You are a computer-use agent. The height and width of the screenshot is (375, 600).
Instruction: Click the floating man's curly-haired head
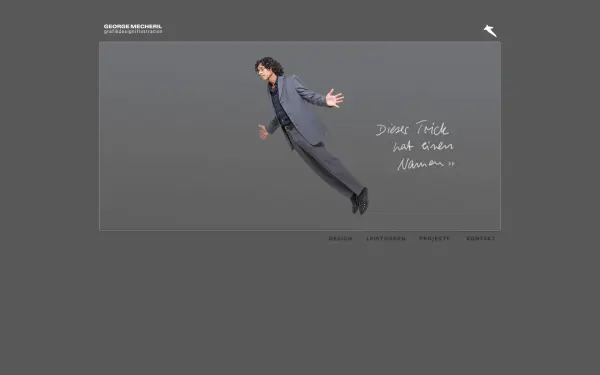268,68
